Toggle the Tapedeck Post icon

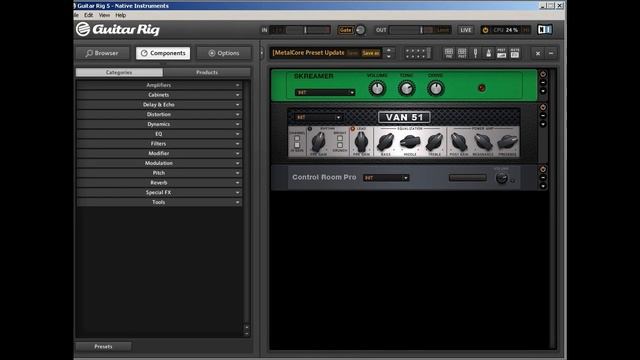pos(462,53)
